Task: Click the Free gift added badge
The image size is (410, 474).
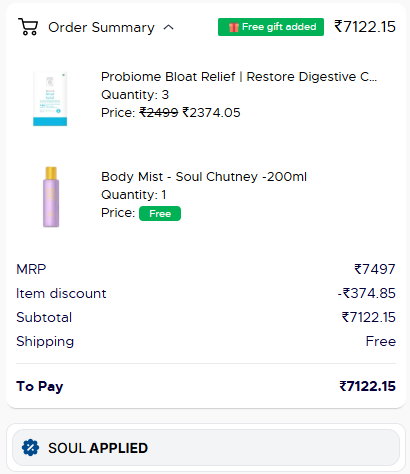Action: click(x=271, y=27)
